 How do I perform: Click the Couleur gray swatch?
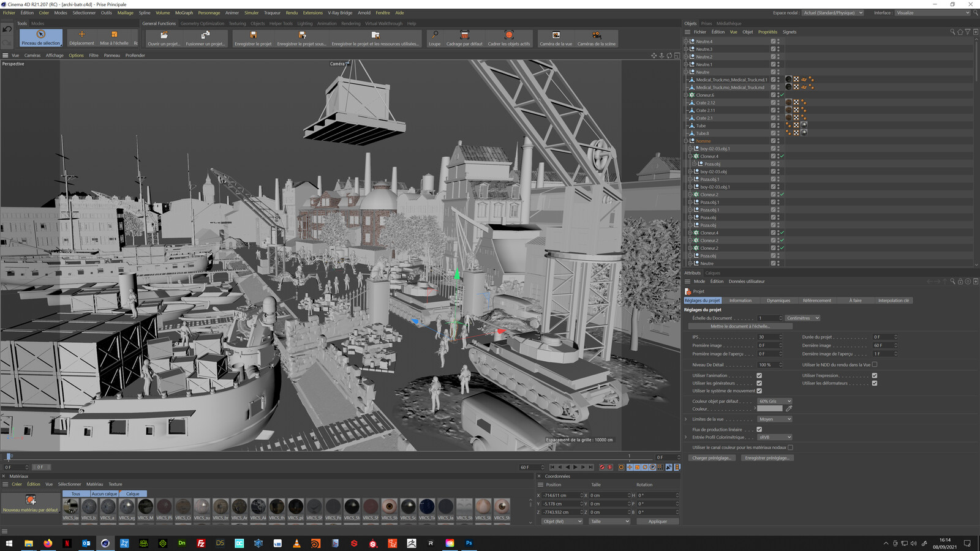point(770,409)
